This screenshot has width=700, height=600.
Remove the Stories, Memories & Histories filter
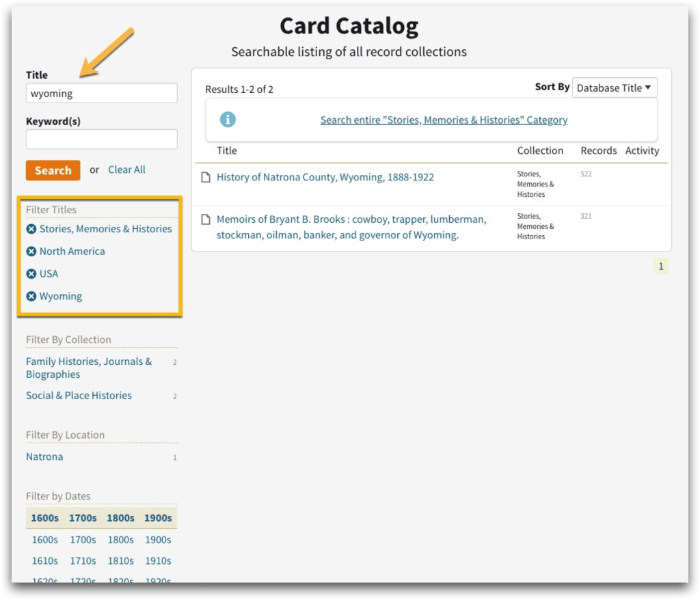[31, 229]
